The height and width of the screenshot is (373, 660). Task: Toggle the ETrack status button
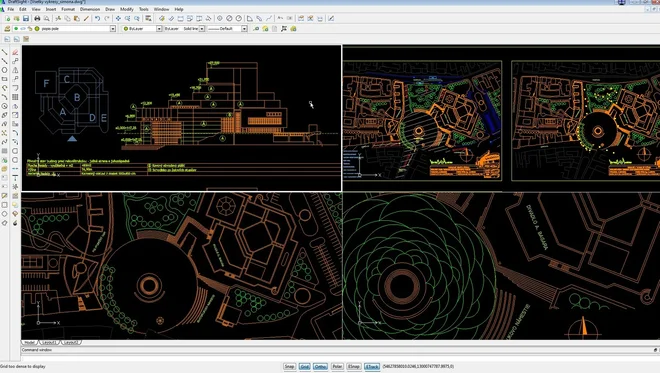tap(372, 366)
